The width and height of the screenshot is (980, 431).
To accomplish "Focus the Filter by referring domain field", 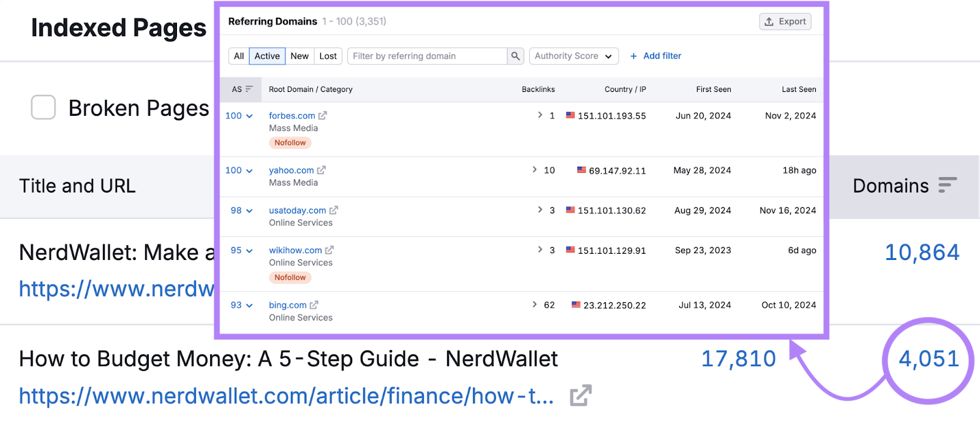I will 428,56.
